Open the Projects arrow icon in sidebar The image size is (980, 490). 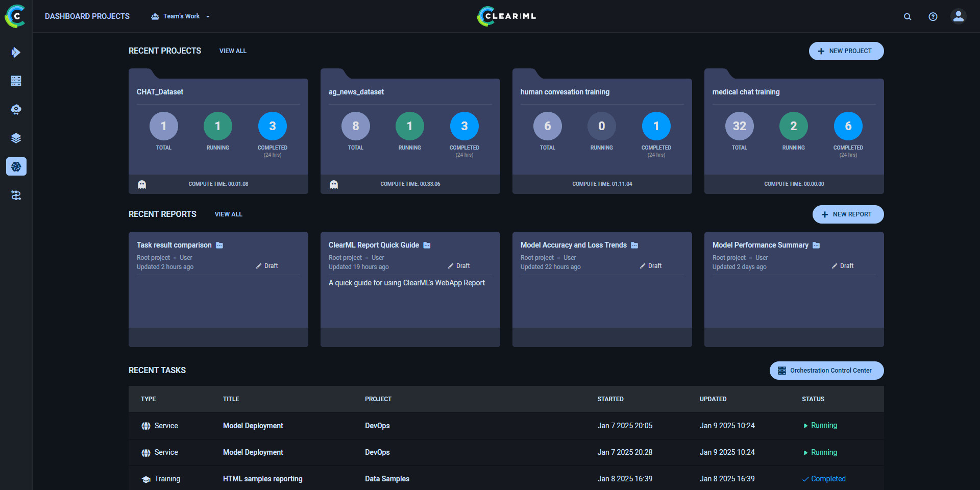[16, 52]
